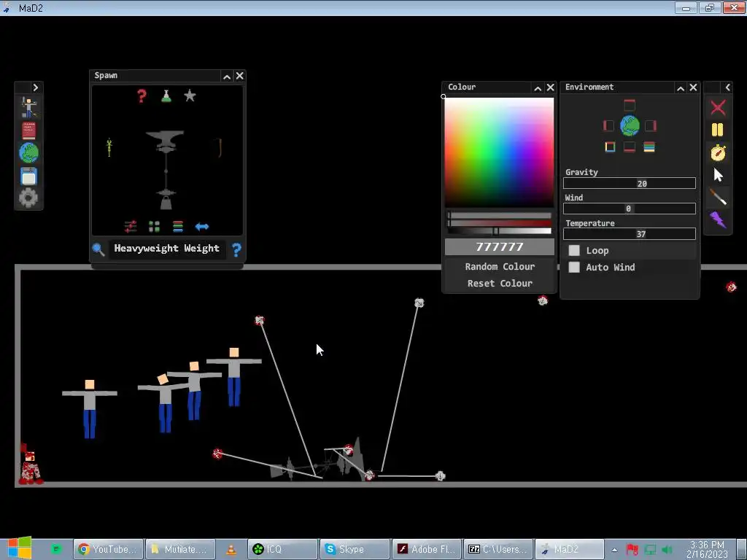This screenshot has height=560, width=747.
Task: Click the 777777 hex colour field
Action: tap(499, 246)
